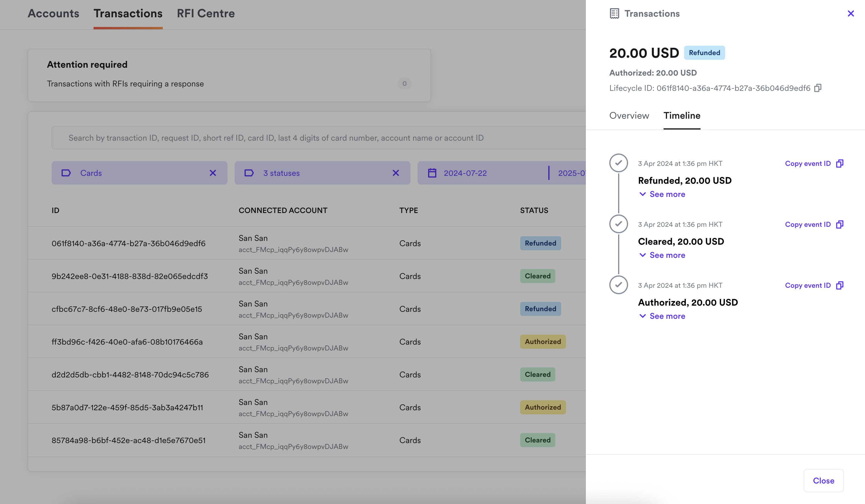
Task: Click the tag icon on the Cards filter
Action: [x=66, y=173]
